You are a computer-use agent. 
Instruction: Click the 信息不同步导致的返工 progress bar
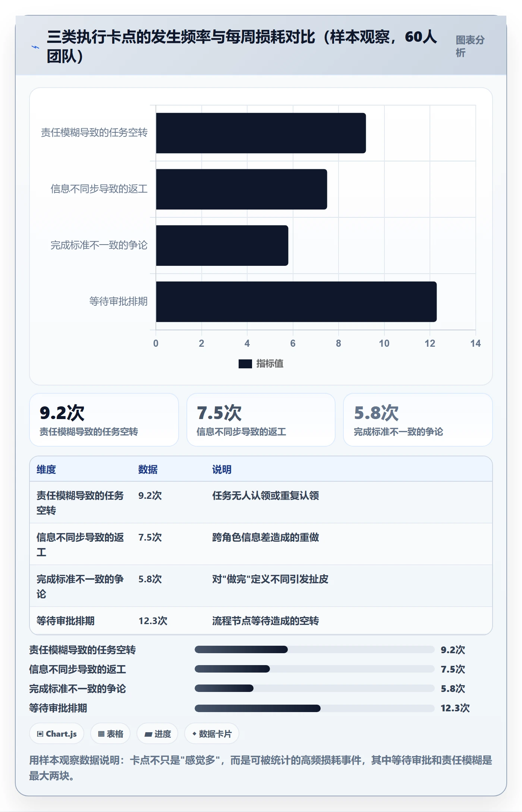(x=314, y=669)
